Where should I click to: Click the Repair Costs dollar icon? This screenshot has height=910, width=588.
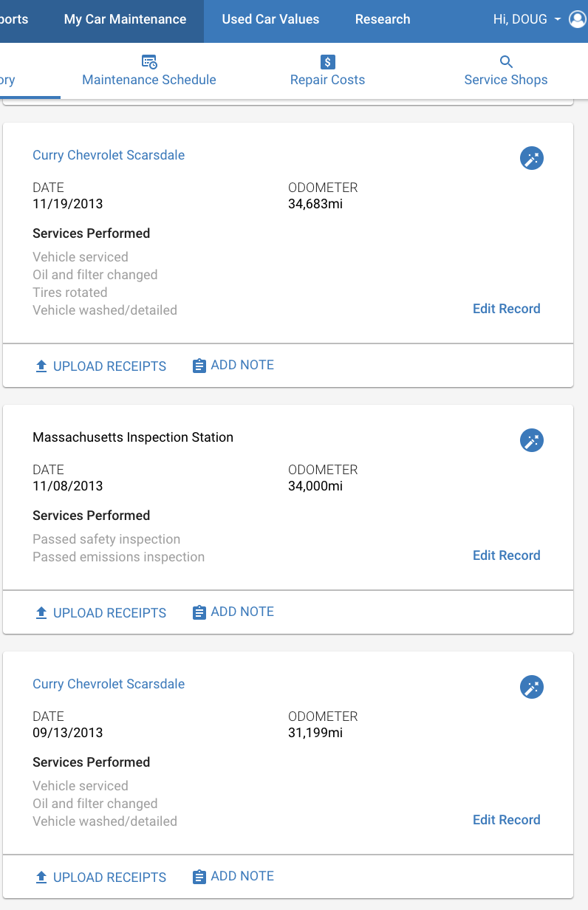coord(328,62)
